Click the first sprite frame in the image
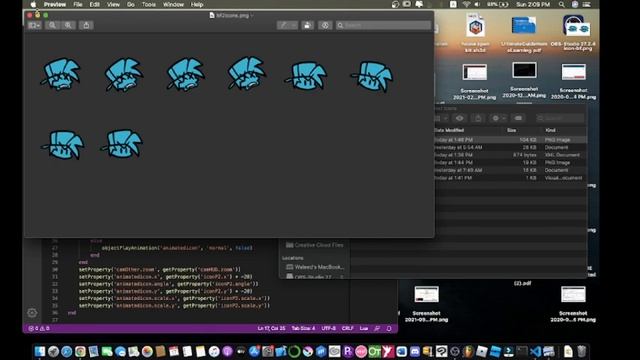The width and height of the screenshot is (640, 360). 60,74
